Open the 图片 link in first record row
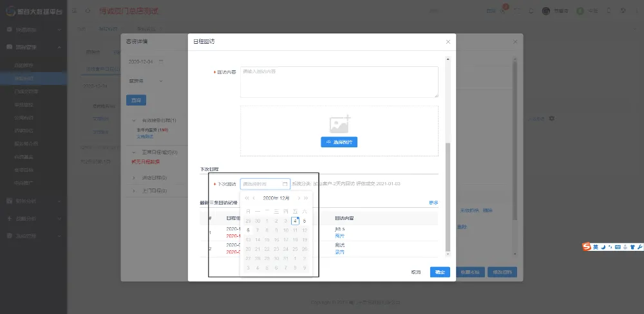The image size is (644, 314). (339, 235)
